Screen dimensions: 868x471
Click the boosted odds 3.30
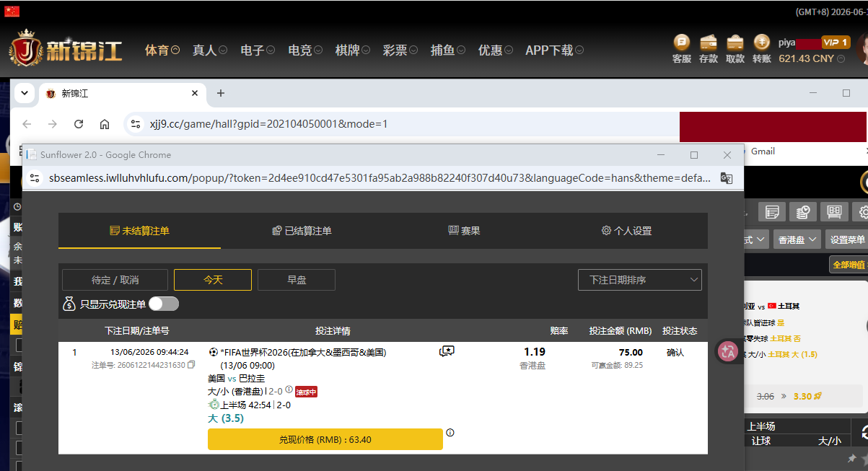click(x=807, y=396)
